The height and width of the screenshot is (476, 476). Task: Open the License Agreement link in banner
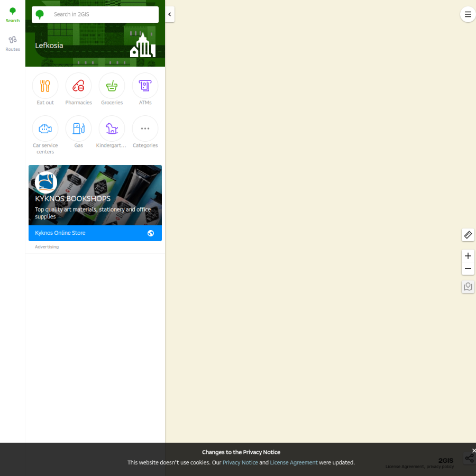[294, 462]
